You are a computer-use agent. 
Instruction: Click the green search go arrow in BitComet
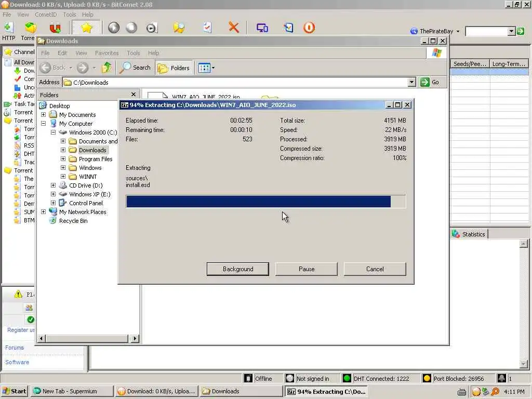pos(521,31)
